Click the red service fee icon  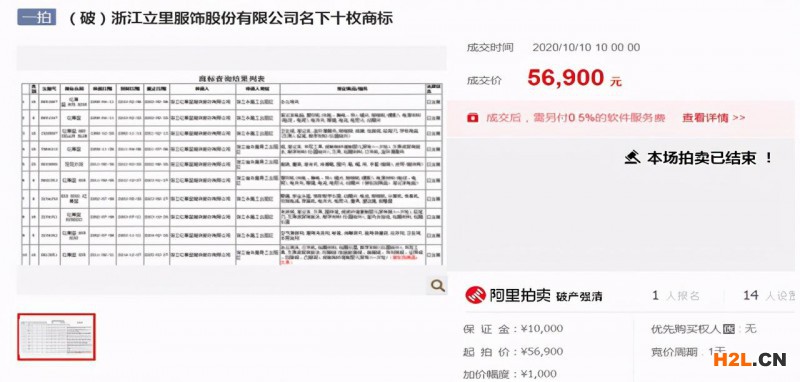pos(472,118)
